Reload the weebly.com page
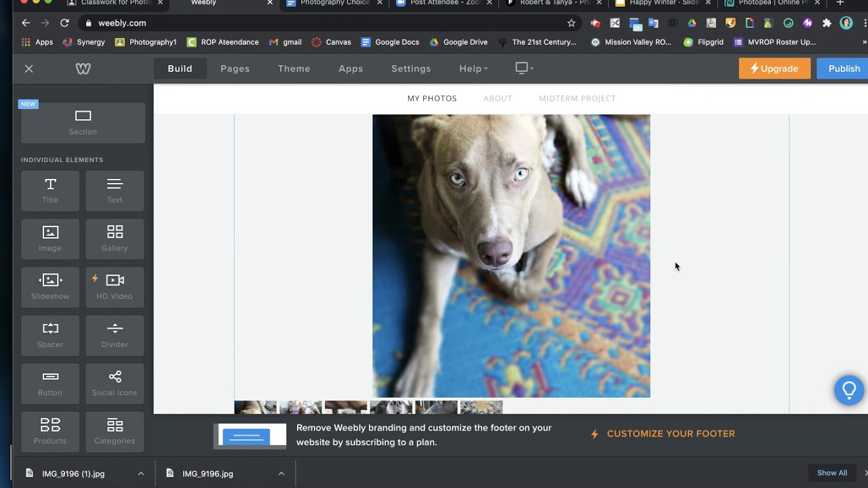868x488 pixels. pyautogui.click(x=64, y=23)
